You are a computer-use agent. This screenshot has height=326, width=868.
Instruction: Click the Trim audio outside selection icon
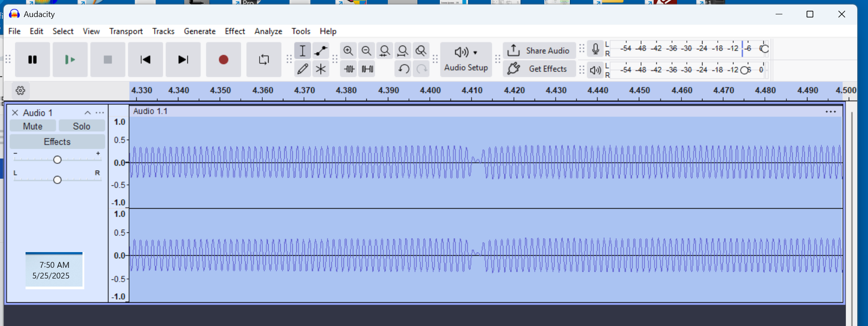click(349, 69)
